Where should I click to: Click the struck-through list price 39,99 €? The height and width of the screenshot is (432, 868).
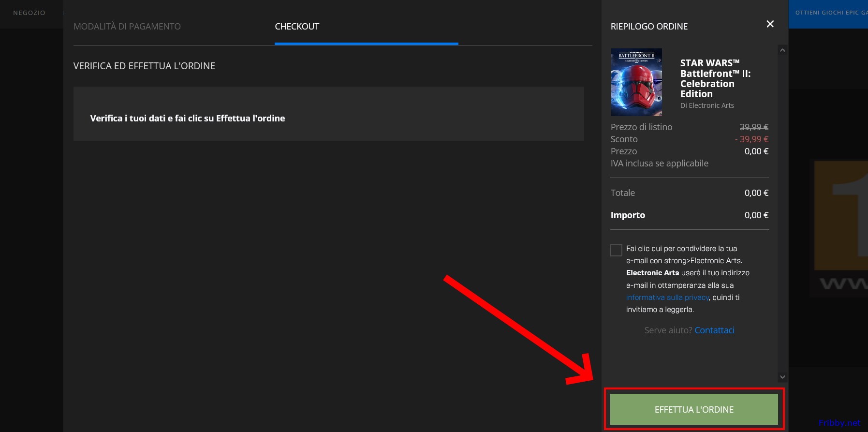[x=754, y=127]
